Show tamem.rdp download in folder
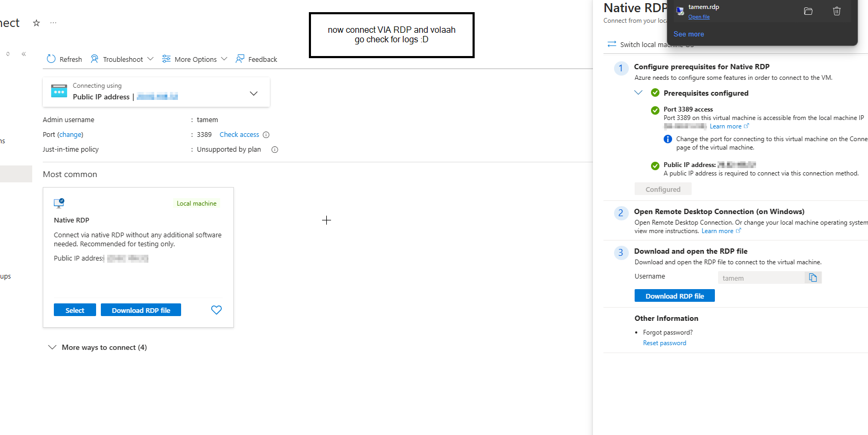The image size is (868, 435). coord(808,11)
